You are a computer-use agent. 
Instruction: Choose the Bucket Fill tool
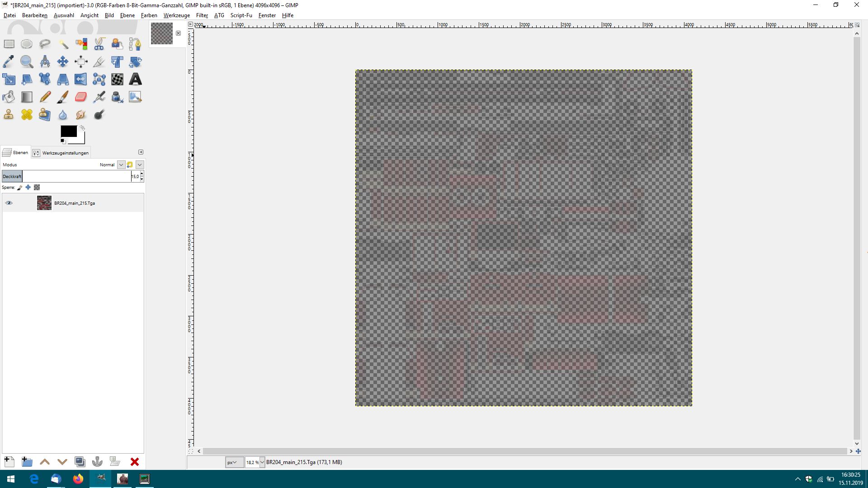pos(9,97)
